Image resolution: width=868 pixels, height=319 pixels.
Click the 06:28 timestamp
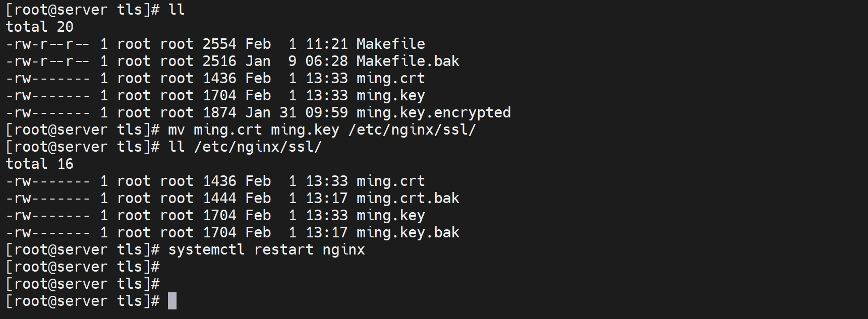pos(326,61)
